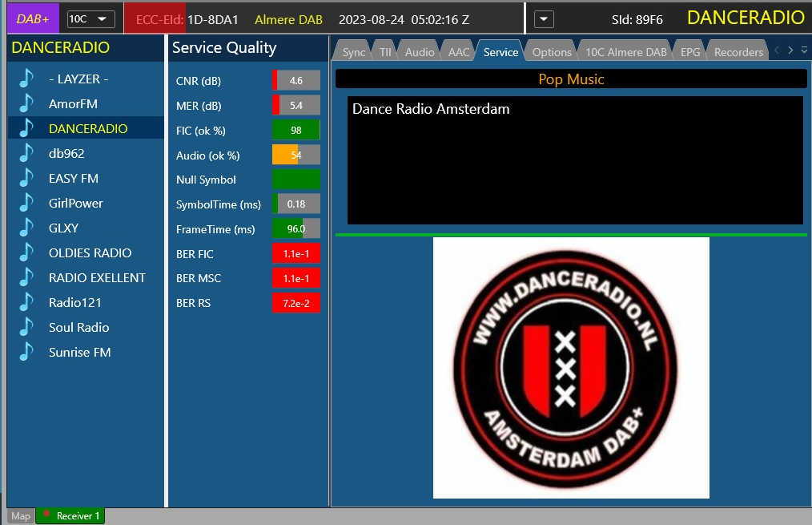Select the Receiver 1 tab at bottom
The image size is (812, 525).
tap(70, 515)
